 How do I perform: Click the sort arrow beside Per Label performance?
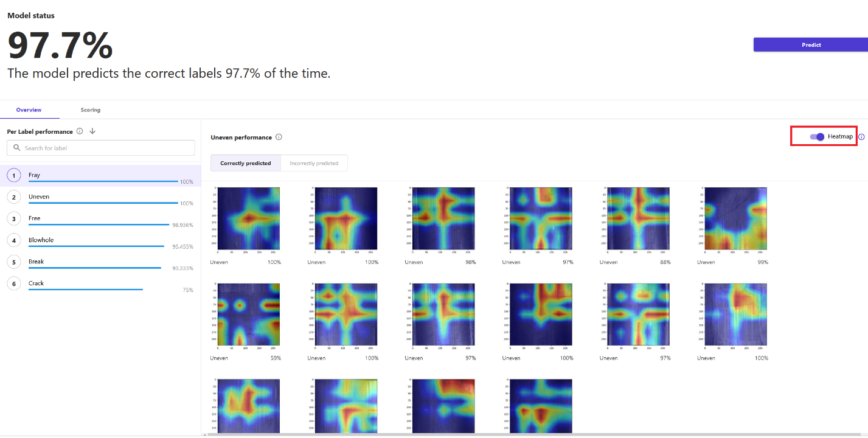pos(92,131)
